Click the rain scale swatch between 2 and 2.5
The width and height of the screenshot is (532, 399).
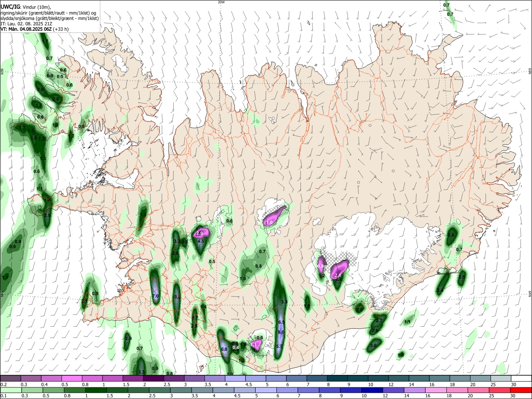(138, 390)
